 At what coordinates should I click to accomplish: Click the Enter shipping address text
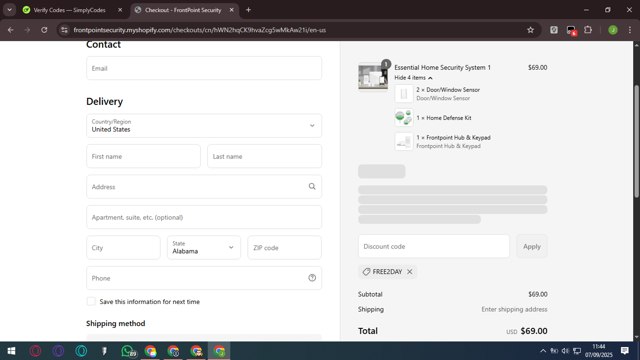pos(514,309)
